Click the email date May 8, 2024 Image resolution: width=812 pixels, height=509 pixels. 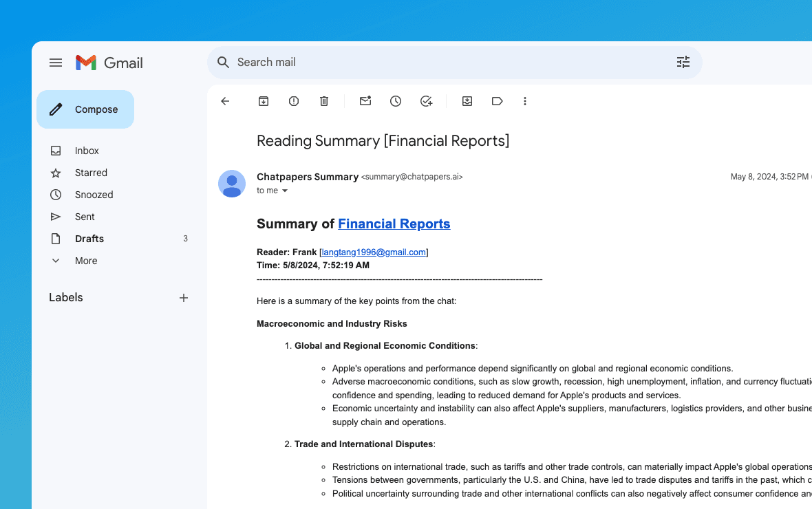(x=769, y=177)
